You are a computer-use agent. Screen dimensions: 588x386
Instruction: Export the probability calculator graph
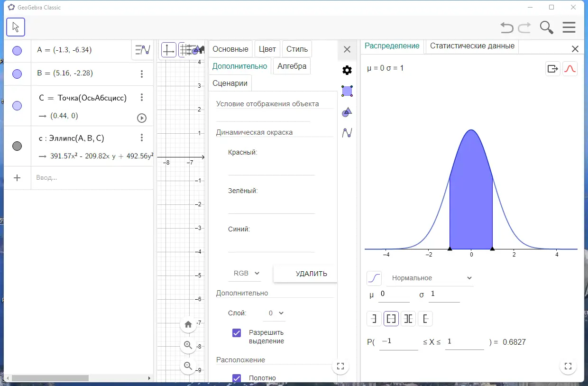tap(553, 69)
